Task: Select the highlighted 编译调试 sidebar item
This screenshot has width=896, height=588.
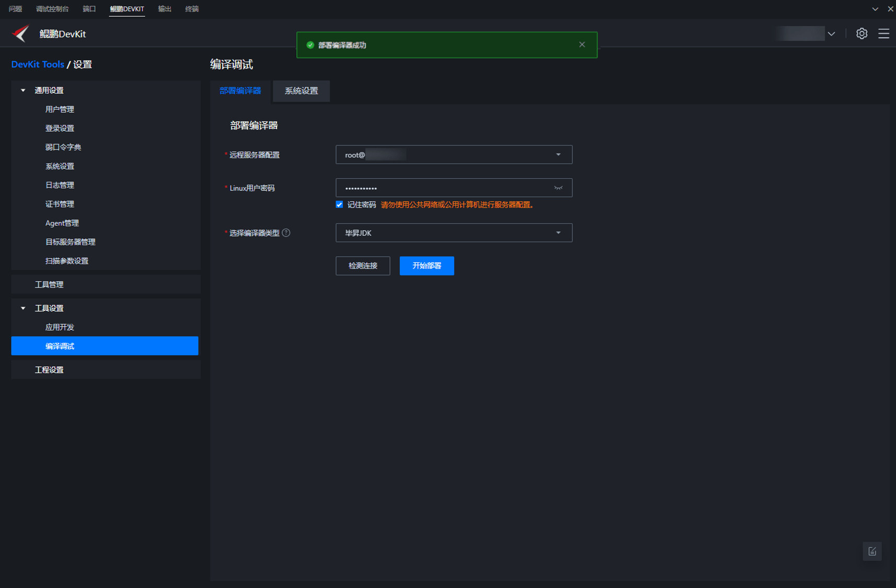Action: click(105, 346)
